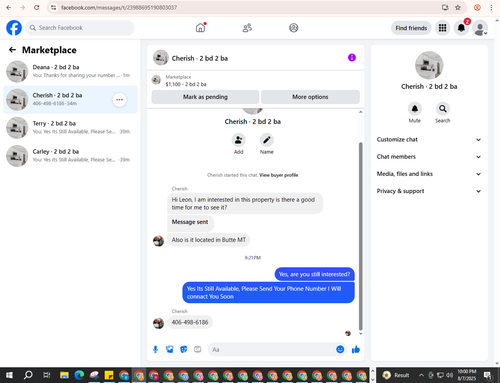Open emoji picker in message box
The width and height of the screenshot is (500, 383).
tap(340, 349)
